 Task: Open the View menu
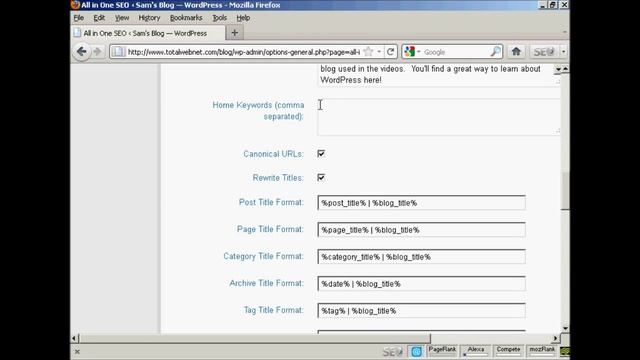pos(122,18)
